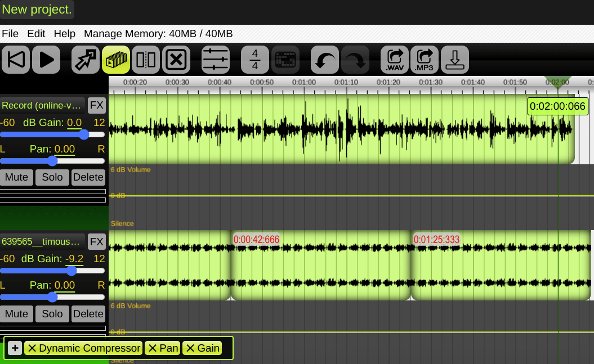Click the New project title label

click(x=37, y=9)
